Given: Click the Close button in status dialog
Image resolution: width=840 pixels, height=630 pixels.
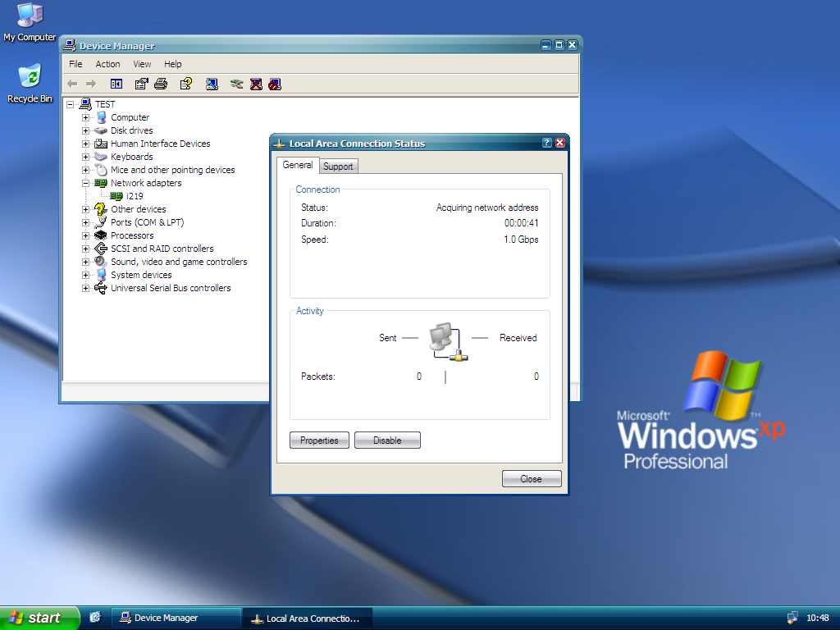Looking at the screenshot, I should pos(532,479).
